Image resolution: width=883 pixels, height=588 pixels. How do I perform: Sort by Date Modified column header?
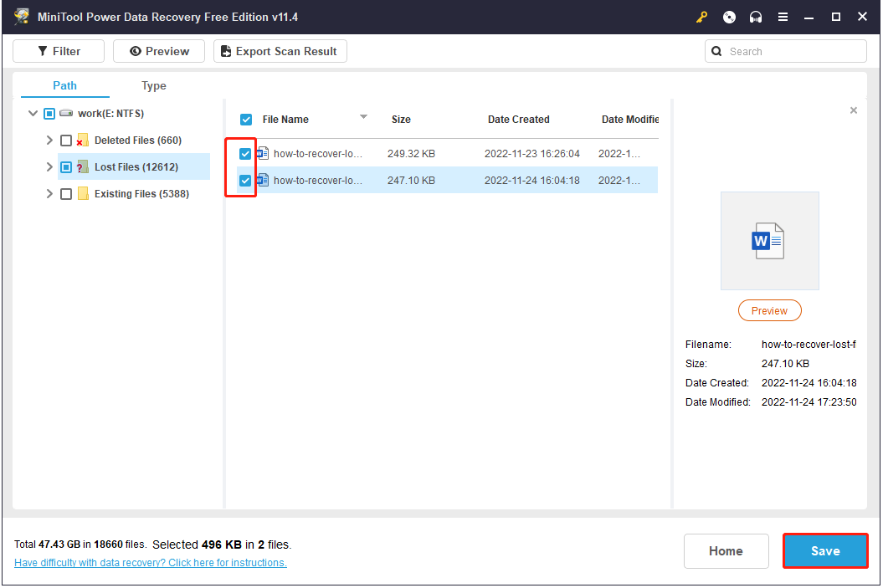pos(630,120)
